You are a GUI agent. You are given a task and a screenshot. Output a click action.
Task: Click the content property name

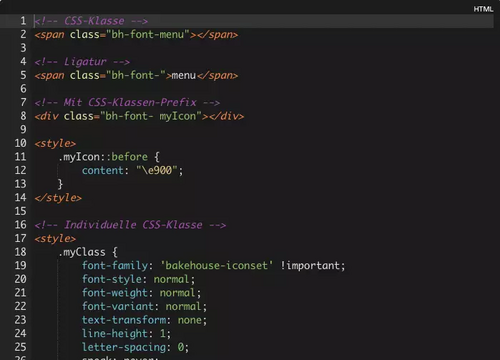(103, 171)
